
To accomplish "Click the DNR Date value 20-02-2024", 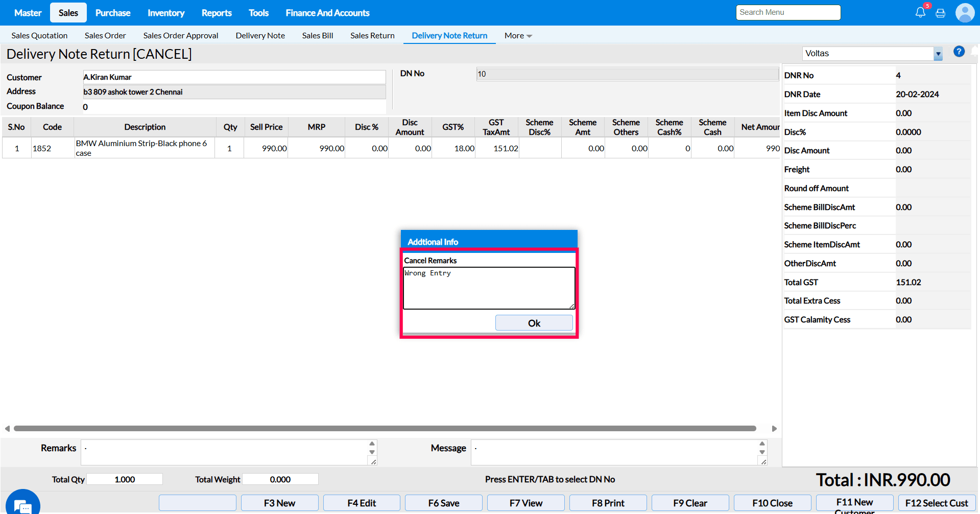I will (917, 95).
